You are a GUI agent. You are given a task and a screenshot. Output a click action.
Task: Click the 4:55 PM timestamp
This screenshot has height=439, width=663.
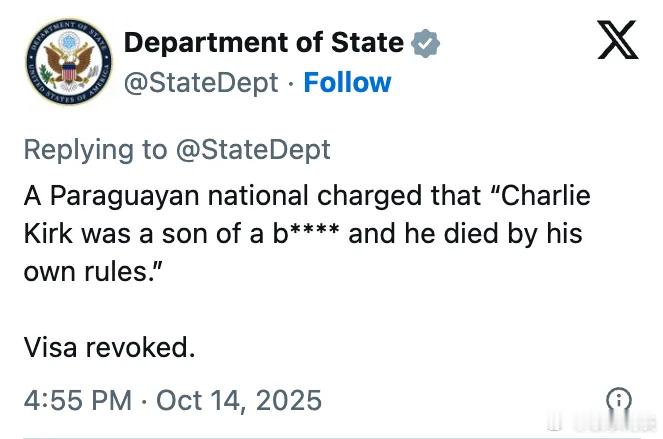pyautogui.click(x=77, y=401)
